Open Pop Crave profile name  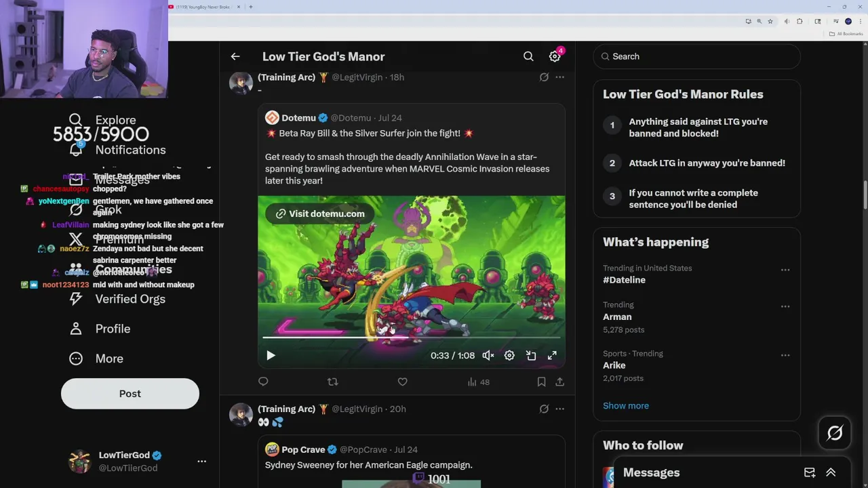click(x=303, y=449)
